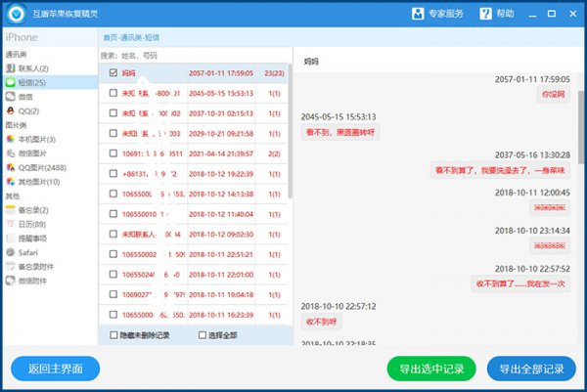
Task: Check the row dated 2018-10-11 22:01:00
Action: click(x=113, y=275)
